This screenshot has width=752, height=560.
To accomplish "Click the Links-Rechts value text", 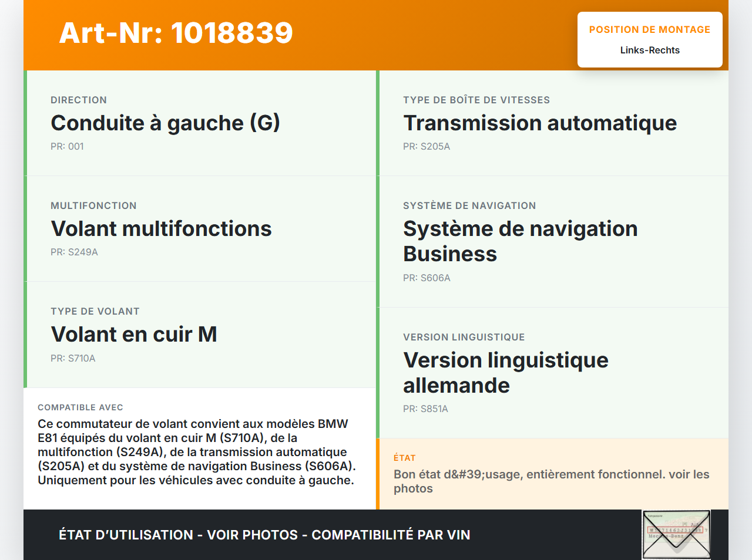I will tap(649, 50).
